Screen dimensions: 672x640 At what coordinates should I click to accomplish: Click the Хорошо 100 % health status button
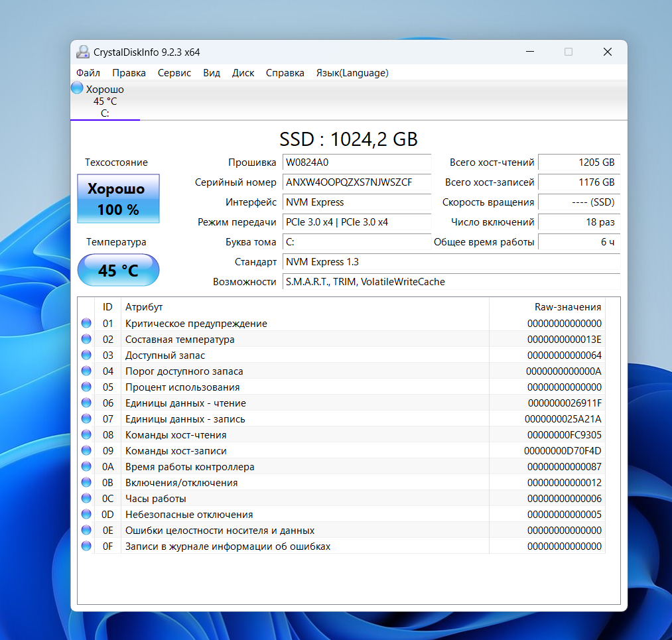pos(119,199)
